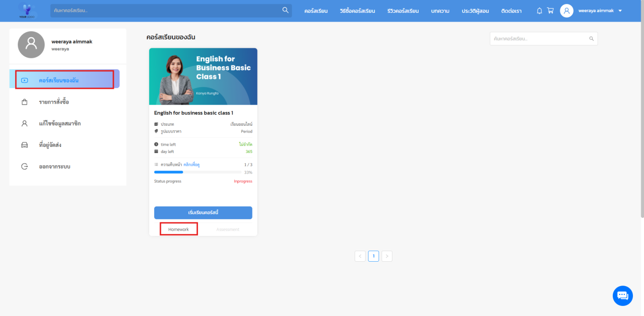
Task: Click the large profile avatar in sidebar
Action: 31,45
